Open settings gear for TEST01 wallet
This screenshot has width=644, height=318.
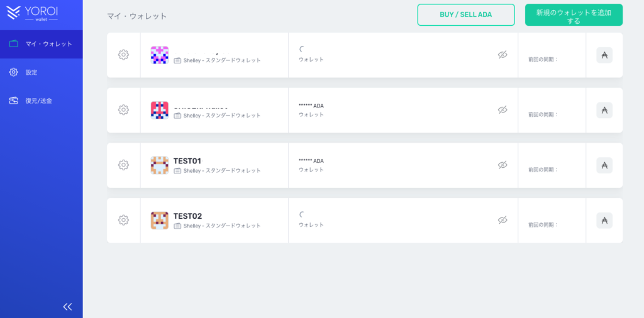point(123,165)
